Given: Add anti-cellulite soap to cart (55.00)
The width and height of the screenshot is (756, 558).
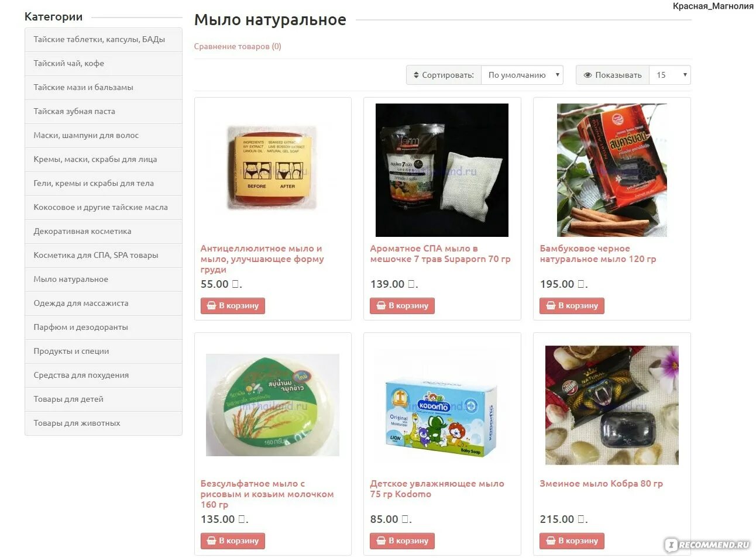Looking at the screenshot, I should click(x=233, y=306).
